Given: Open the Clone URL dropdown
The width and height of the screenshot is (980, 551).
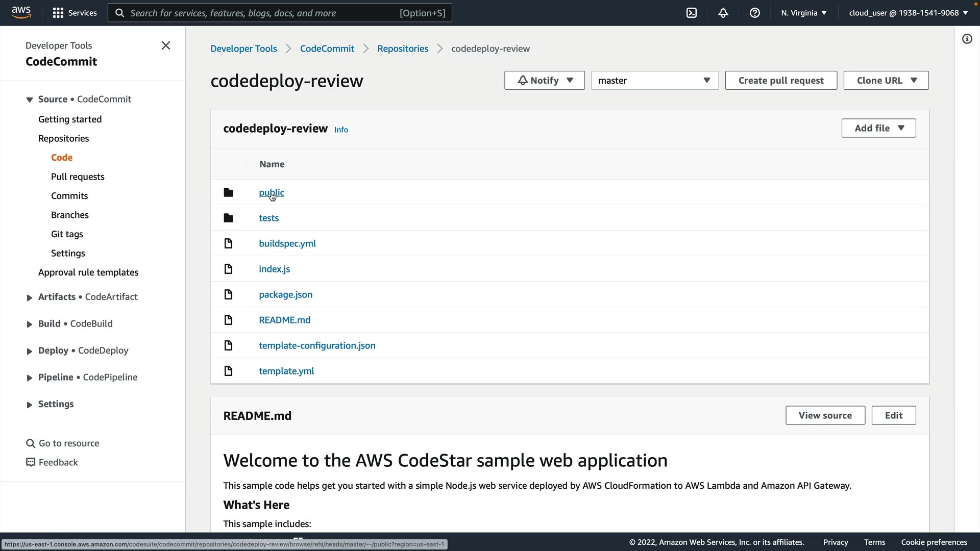Looking at the screenshot, I should pos(886,81).
